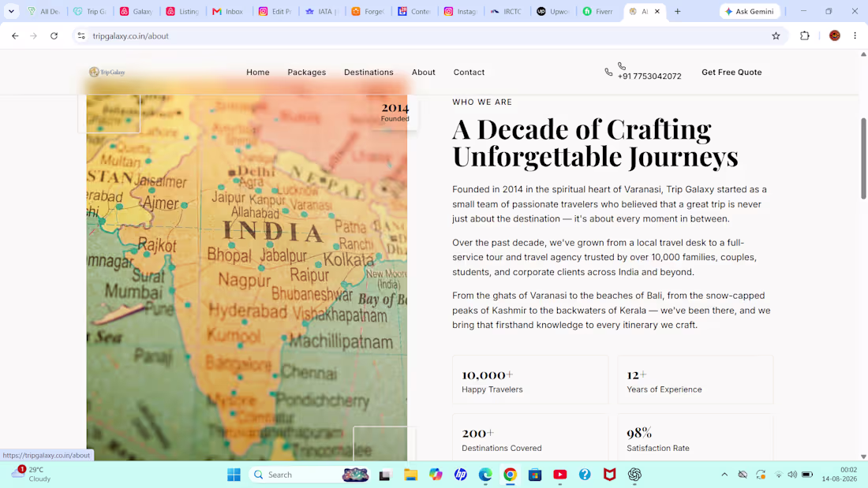Viewport: 868px width, 488px height.
Task: Go back using the browser back arrow
Action: [x=15, y=36]
